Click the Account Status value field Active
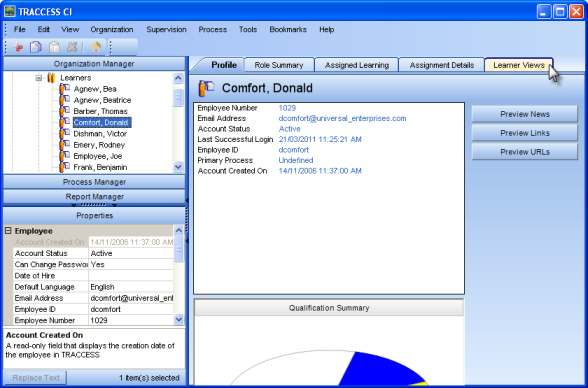 pyautogui.click(x=131, y=253)
